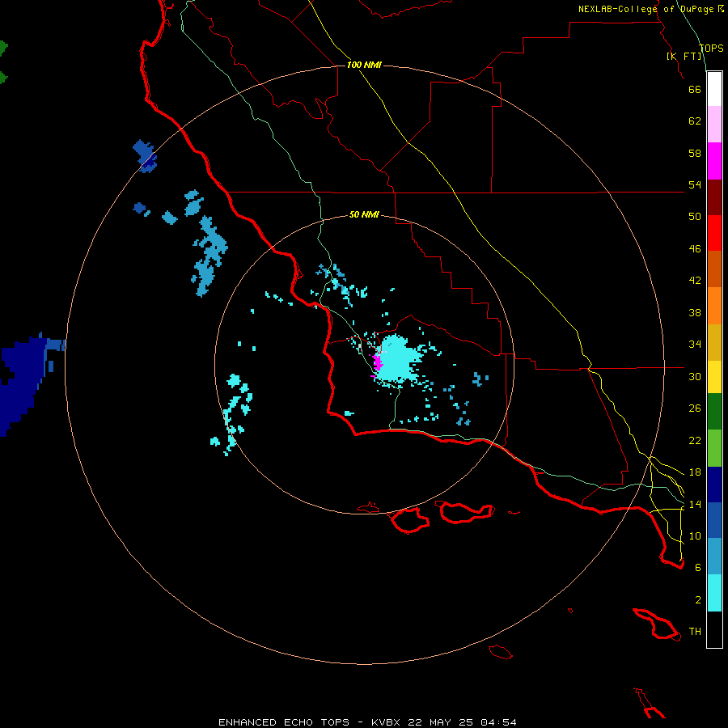Click the "22 MAY 25" date text
The image size is (728, 728).
point(441,722)
